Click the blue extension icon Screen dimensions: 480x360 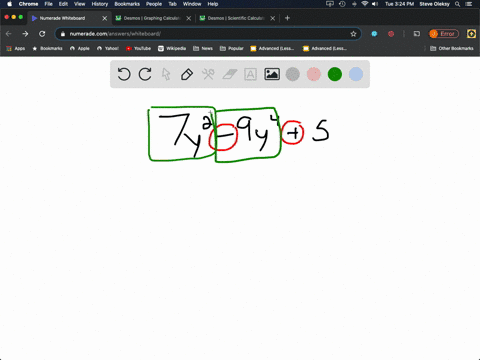tap(374, 34)
